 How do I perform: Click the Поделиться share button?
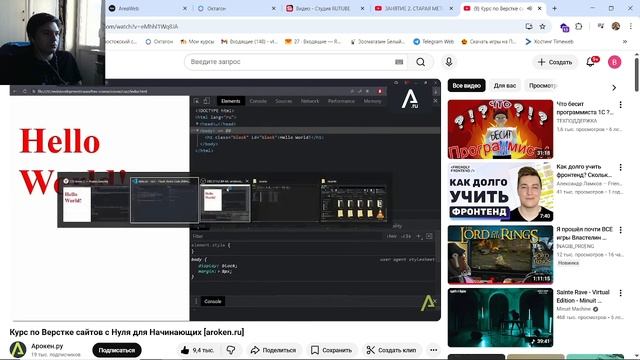[x=273, y=350]
